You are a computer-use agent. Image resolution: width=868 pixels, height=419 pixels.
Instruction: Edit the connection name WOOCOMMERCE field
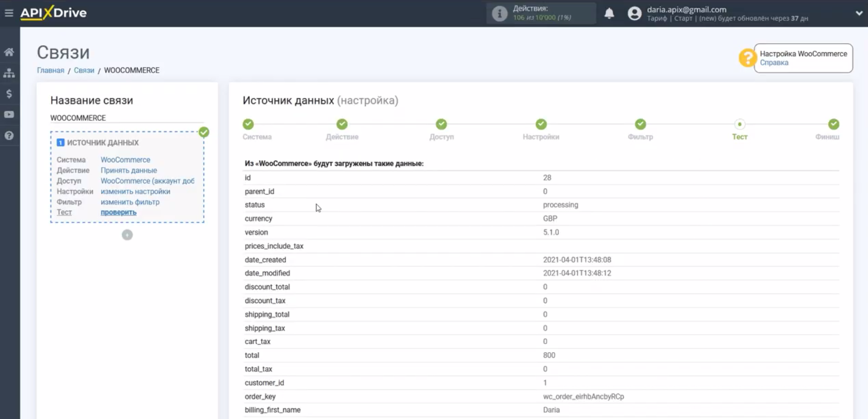coord(127,118)
